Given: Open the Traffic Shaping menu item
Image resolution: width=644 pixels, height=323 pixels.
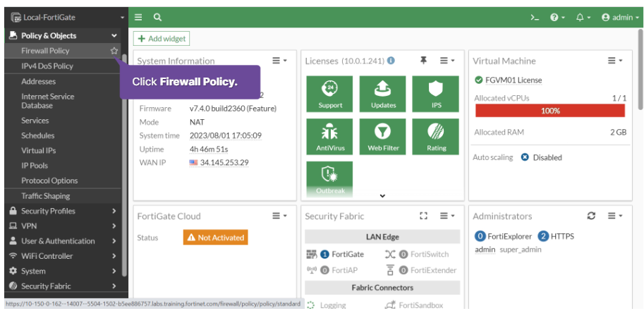Looking at the screenshot, I should point(46,196).
